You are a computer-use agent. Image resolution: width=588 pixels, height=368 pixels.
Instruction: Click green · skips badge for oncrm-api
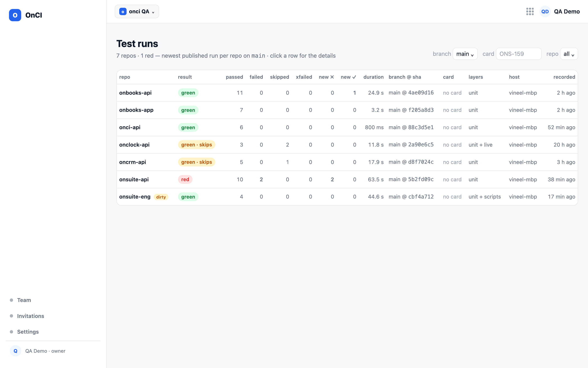tap(197, 162)
